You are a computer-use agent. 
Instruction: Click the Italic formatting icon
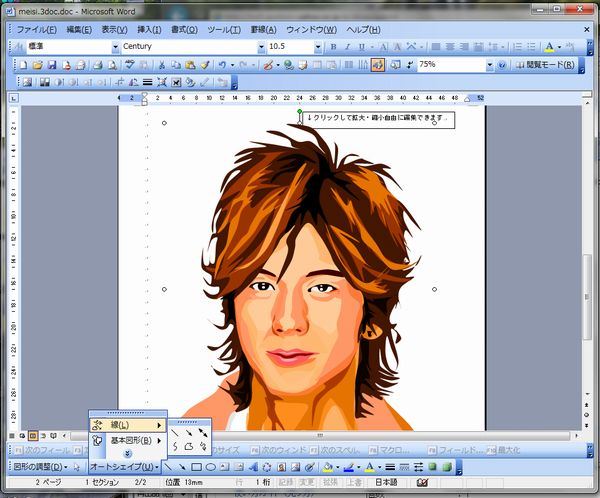coord(348,47)
